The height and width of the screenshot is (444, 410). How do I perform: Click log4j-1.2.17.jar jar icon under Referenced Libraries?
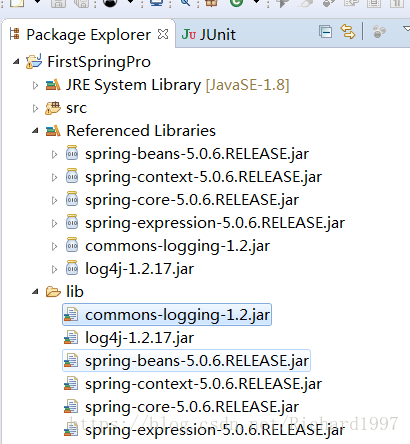[72, 268]
